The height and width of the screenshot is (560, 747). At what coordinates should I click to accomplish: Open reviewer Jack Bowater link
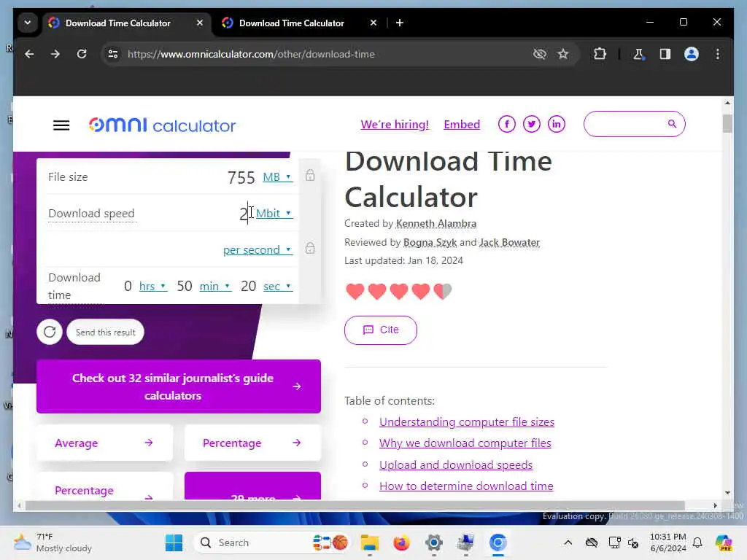pyautogui.click(x=509, y=242)
